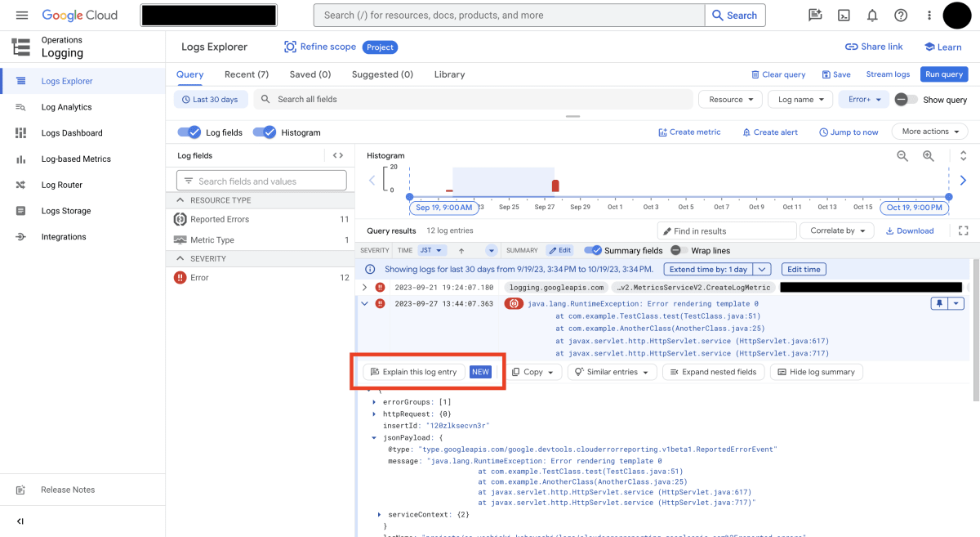Switch to the Library tab
Viewport: 980px width, 537px height.
449,74
